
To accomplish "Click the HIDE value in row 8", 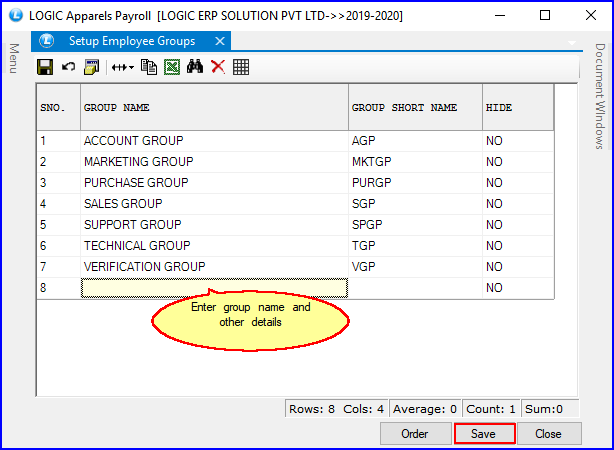I will 518,288.
